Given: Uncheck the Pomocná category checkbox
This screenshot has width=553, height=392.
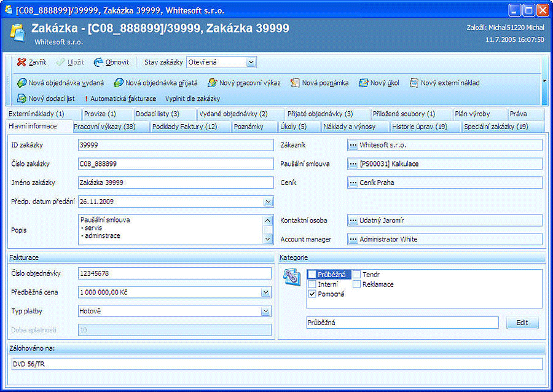Looking at the screenshot, I should tap(312, 294).
